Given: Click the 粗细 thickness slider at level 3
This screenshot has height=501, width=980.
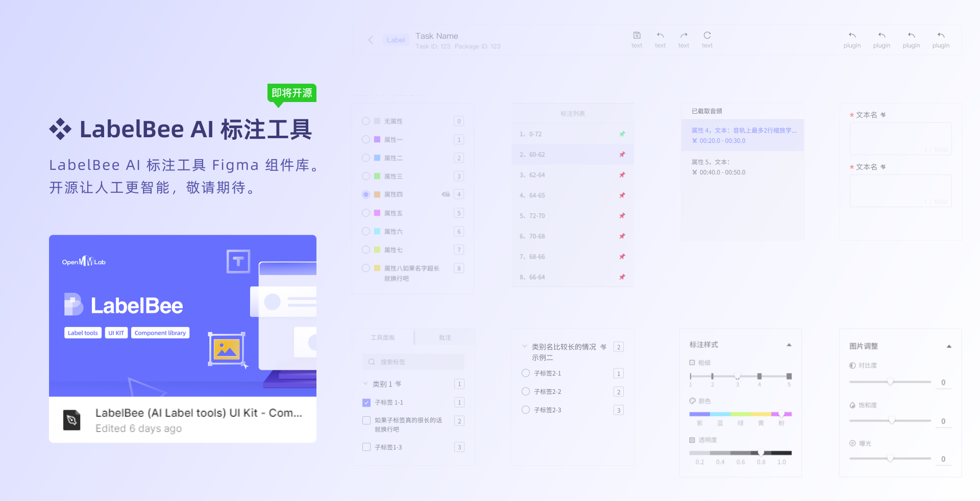Looking at the screenshot, I should 737,376.
